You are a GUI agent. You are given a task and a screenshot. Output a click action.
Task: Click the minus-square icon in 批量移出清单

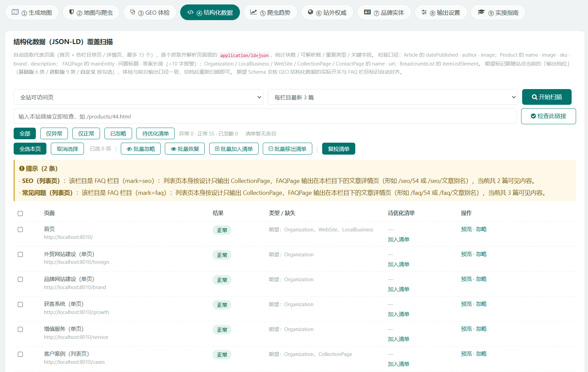coord(271,149)
